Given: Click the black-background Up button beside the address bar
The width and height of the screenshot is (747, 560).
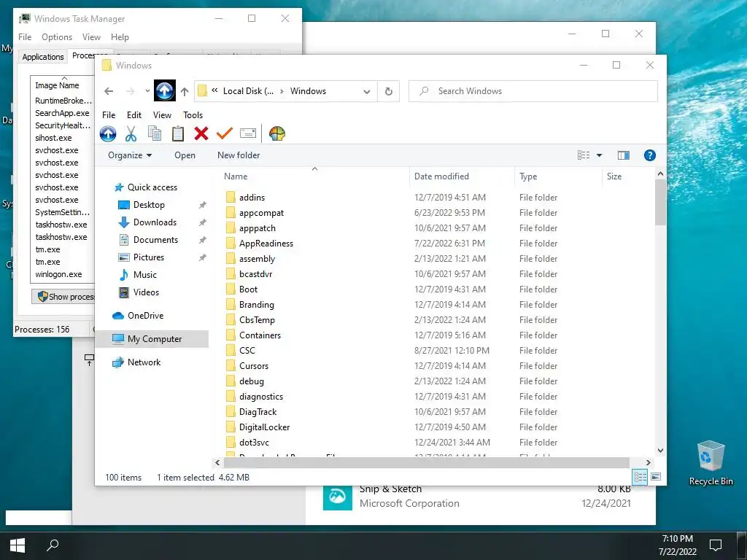Looking at the screenshot, I should 165,91.
